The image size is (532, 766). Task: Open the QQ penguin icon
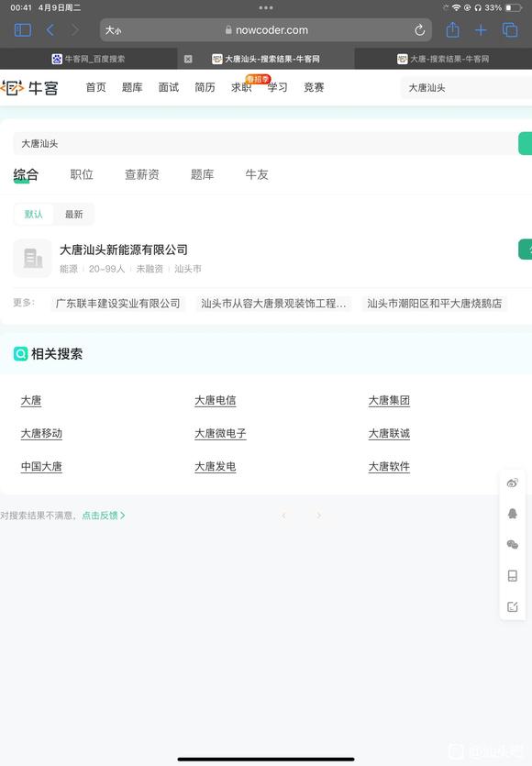pos(513,514)
